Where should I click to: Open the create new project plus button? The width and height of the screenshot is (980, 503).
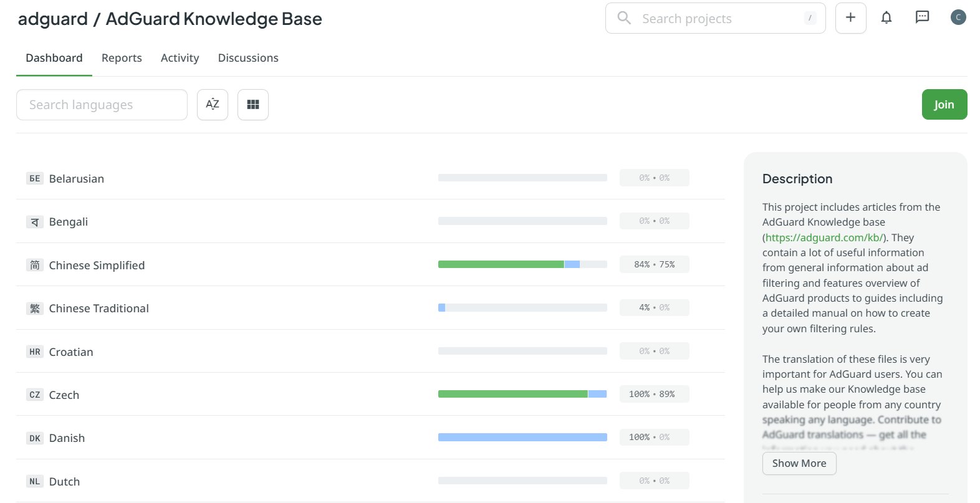point(850,18)
